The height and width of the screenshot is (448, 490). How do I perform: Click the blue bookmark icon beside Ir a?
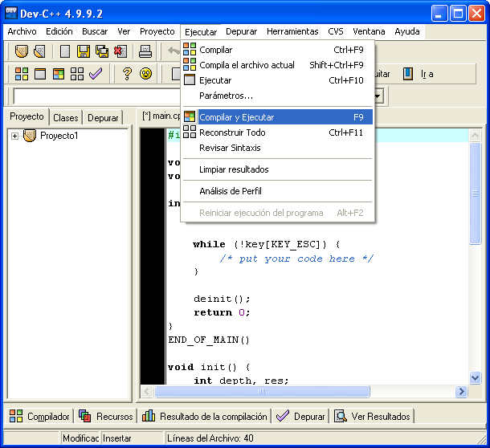tap(408, 74)
